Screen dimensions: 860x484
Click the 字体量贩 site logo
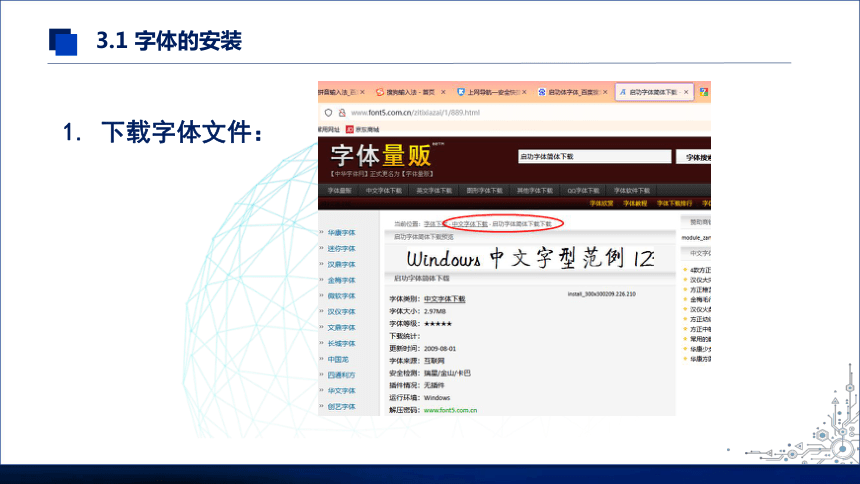pos(381,156)
